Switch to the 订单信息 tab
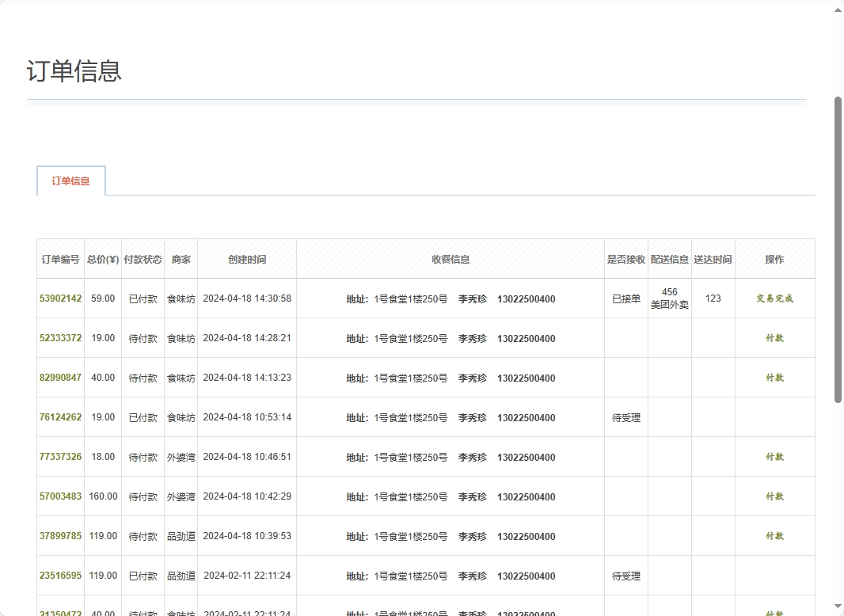This screenshot has width=844, height=616. point(71,181)
